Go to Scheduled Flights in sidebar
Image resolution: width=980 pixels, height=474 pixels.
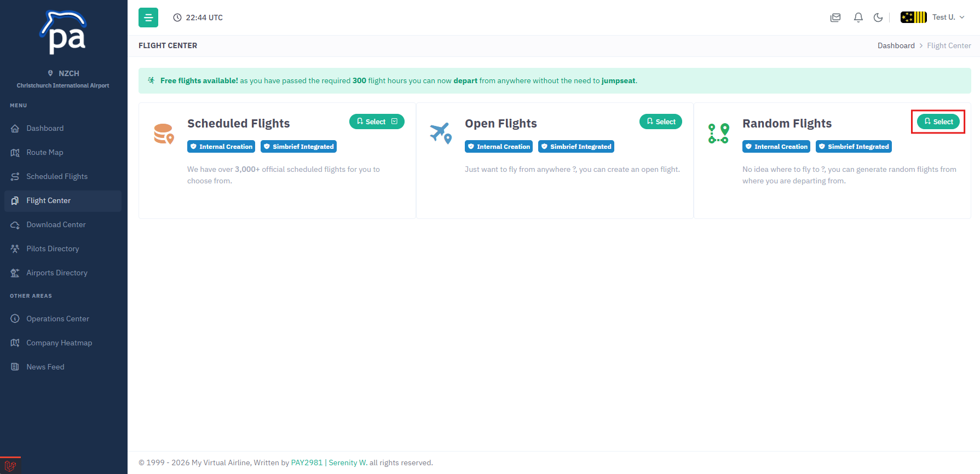click(x=63, y=176)
